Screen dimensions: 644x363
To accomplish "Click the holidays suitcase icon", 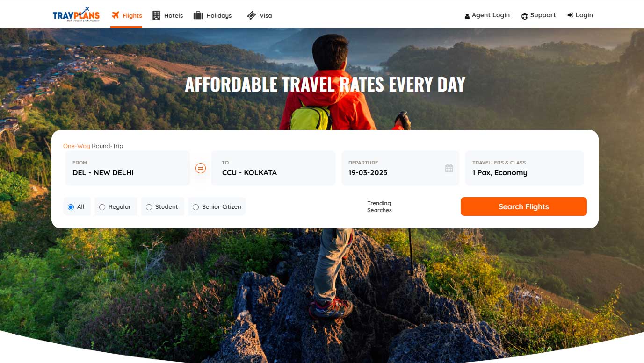I will pyautogui.click(x=198, y=15).
